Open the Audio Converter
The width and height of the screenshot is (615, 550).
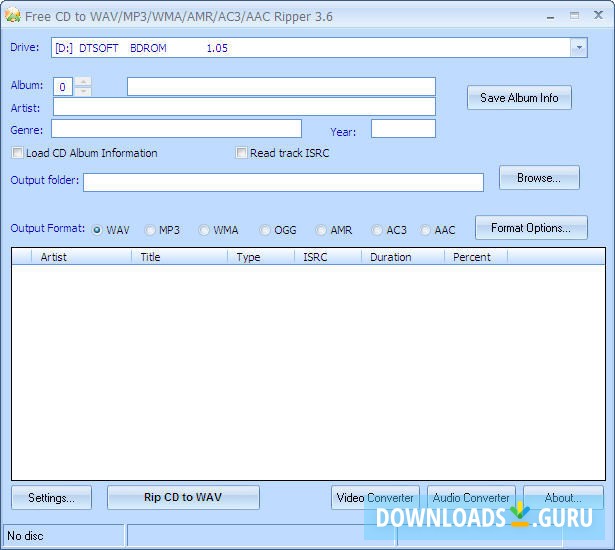pyautogui.click(x=471, y=498)
